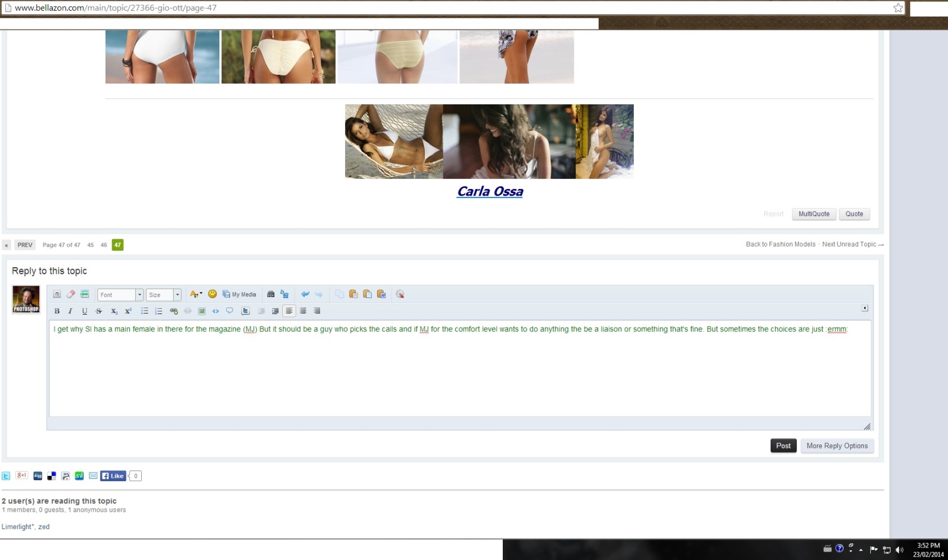
Task: Insert a bulleted list
Action: tap(144, 311)
